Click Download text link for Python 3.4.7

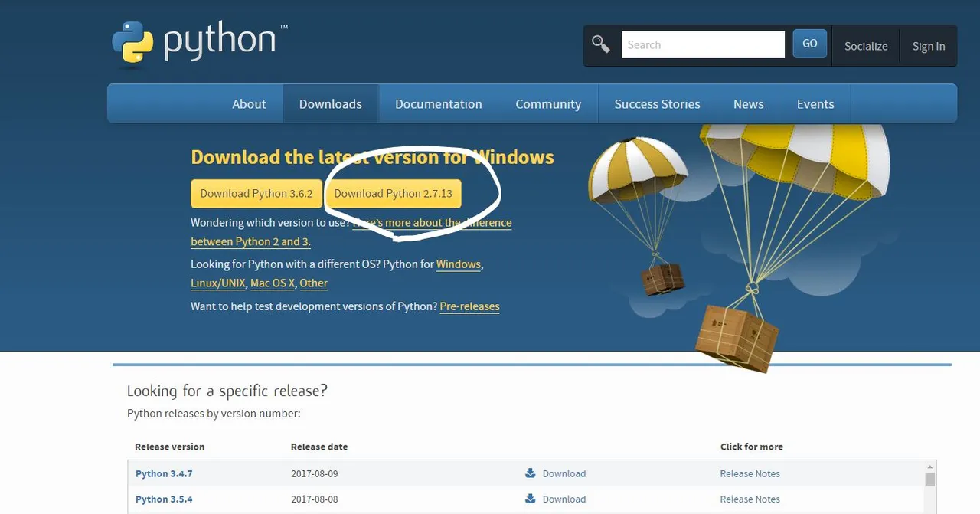[564, 473]
